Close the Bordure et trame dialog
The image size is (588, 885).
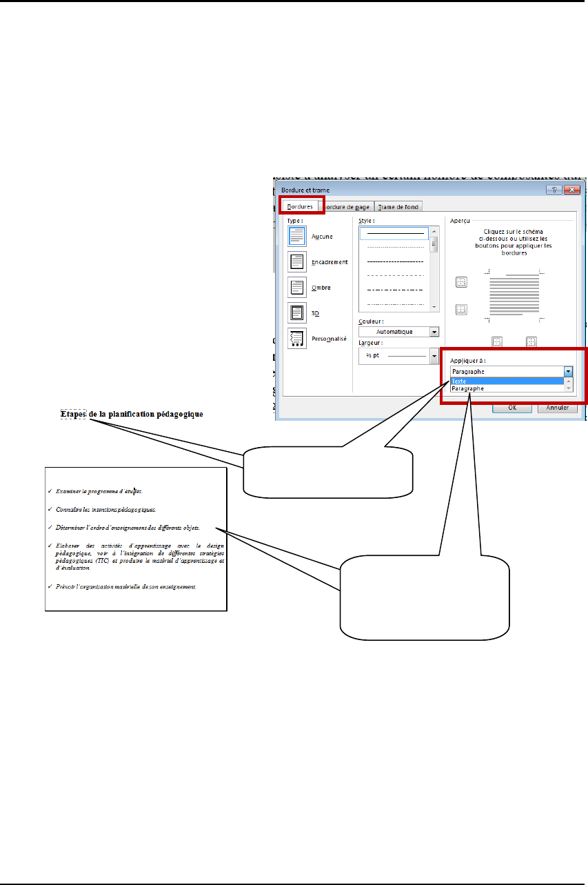click(x=571, y=190)
